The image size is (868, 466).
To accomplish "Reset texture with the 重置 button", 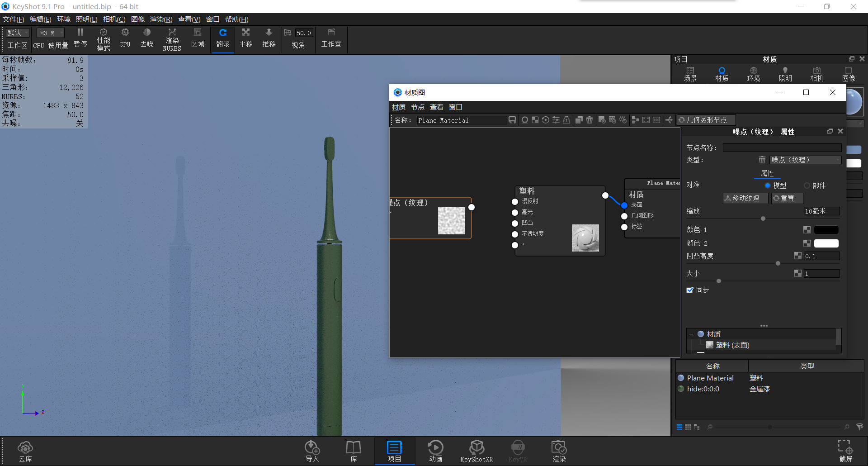I will pyautogui.click(x=787, y=198).
